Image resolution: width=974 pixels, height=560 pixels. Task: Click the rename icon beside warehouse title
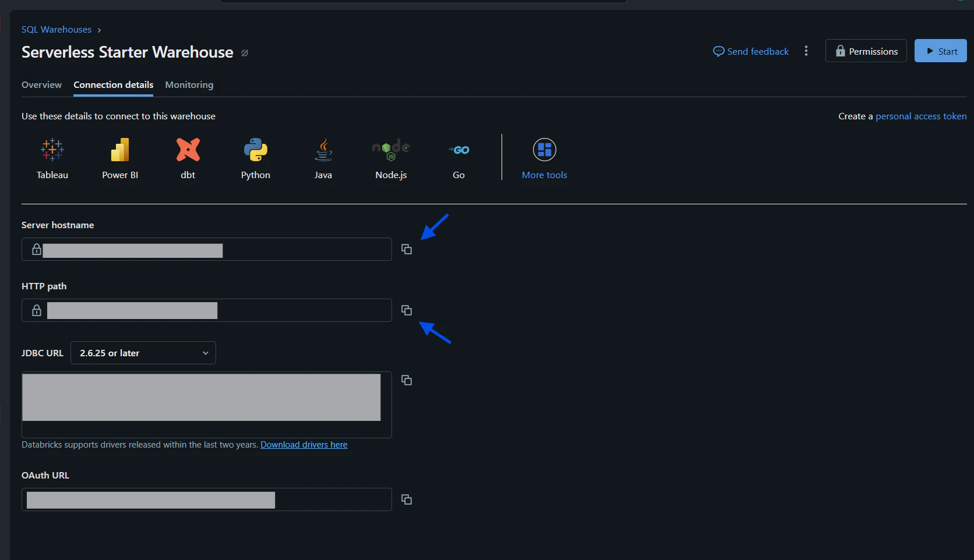[245, 53]
